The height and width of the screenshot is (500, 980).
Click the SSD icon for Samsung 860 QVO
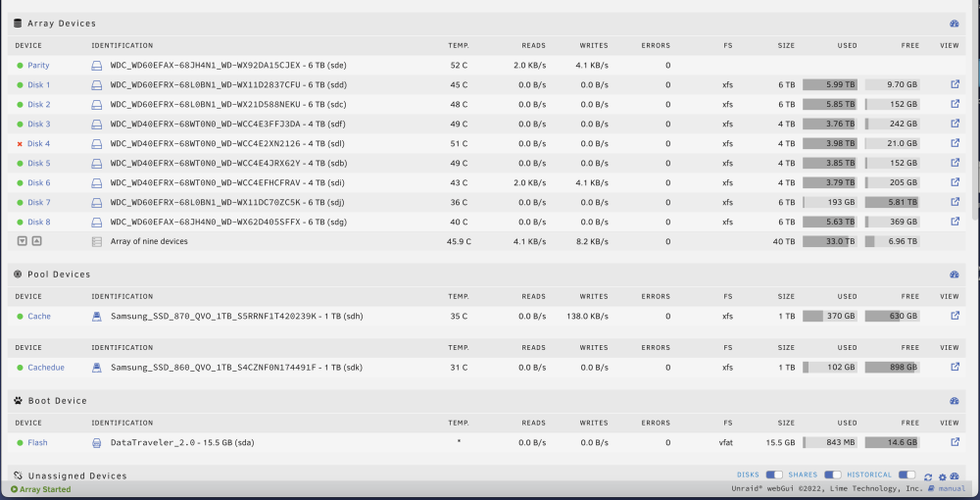tap(97, 368)
